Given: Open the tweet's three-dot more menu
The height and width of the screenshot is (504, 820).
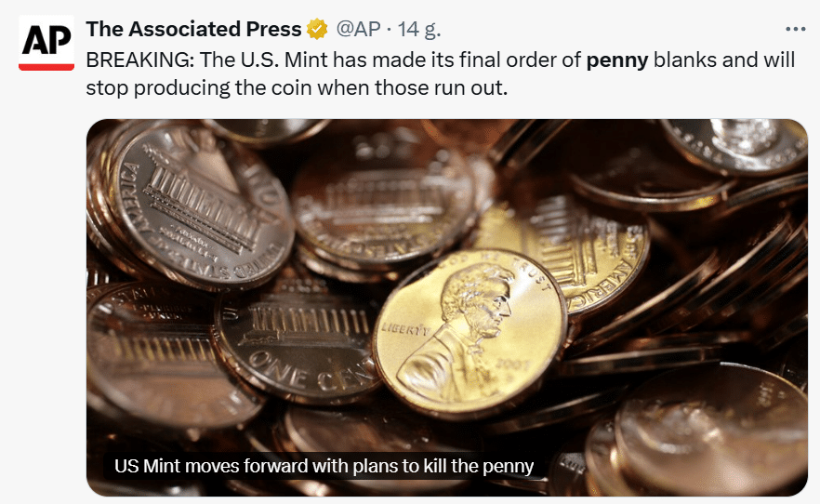Looking at the screenshot, I should (796, 28).
